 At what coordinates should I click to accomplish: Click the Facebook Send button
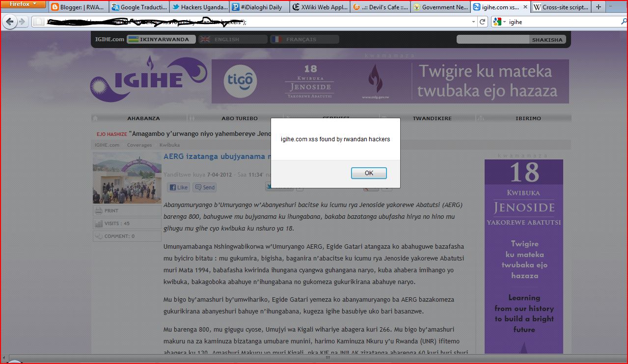tap(205, 187)
